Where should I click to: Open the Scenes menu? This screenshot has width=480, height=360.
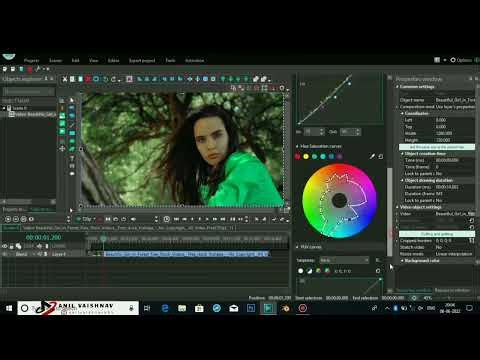[55, 60]
